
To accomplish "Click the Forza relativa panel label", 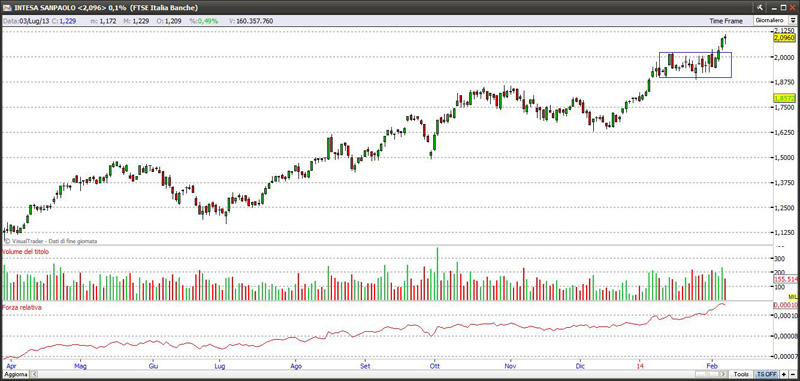I will pyautogui.click(x=22, y=308).
